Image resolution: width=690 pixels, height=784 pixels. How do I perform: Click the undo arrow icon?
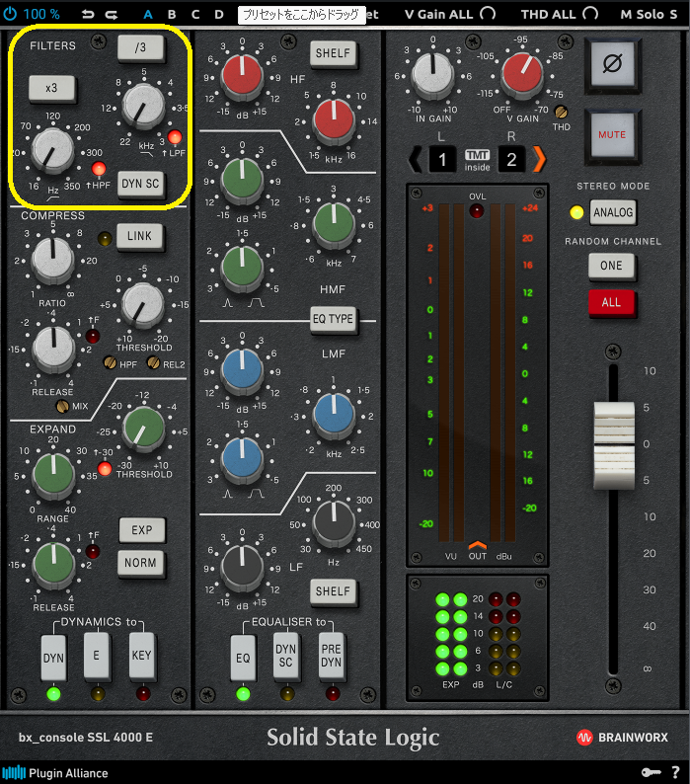click(x=88, y=15)
